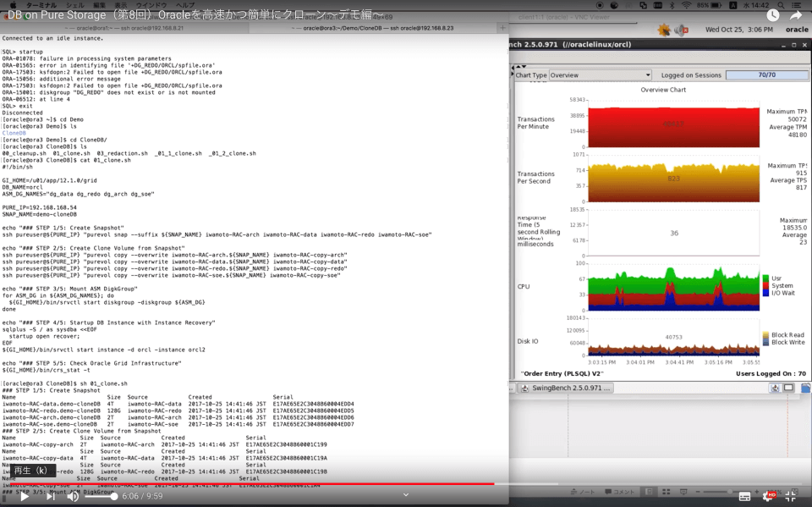Open the シェル menu

tap(75, 5)
